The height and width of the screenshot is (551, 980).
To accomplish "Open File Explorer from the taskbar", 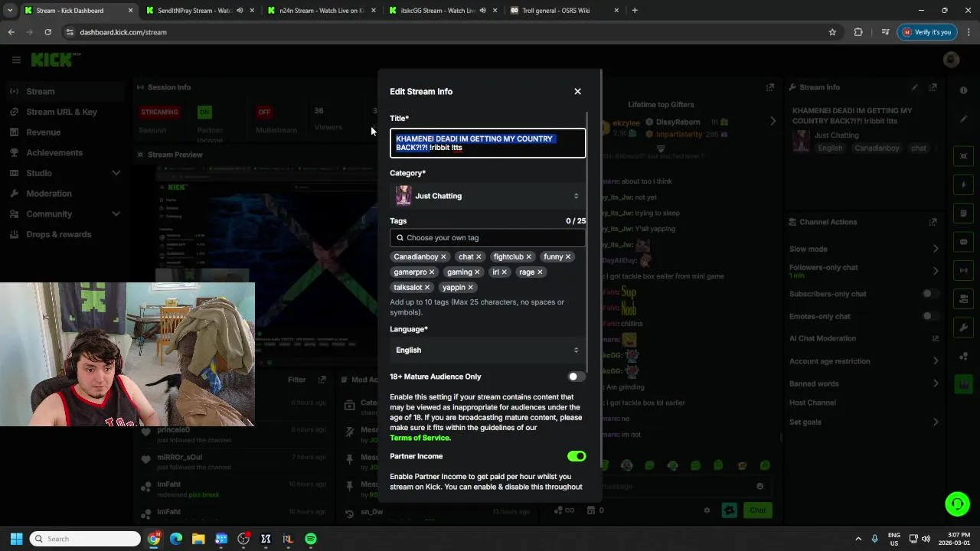I will (198, 539).
